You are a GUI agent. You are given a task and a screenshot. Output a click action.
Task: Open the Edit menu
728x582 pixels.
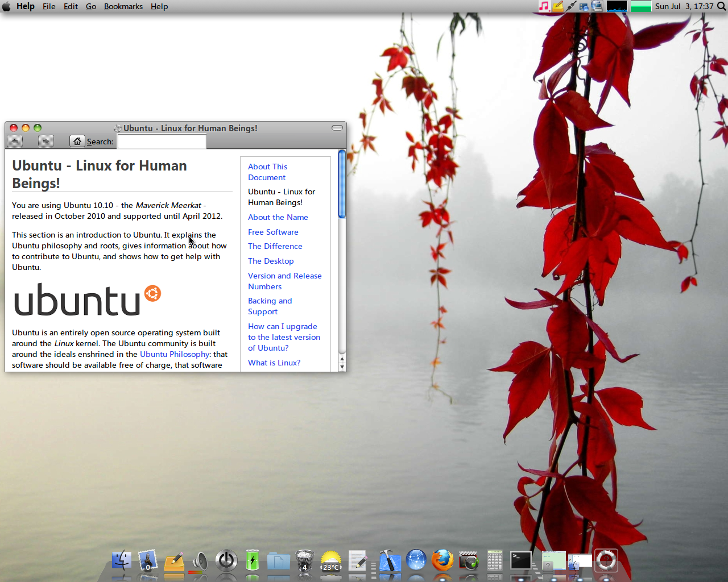click(x=71, y=6)
